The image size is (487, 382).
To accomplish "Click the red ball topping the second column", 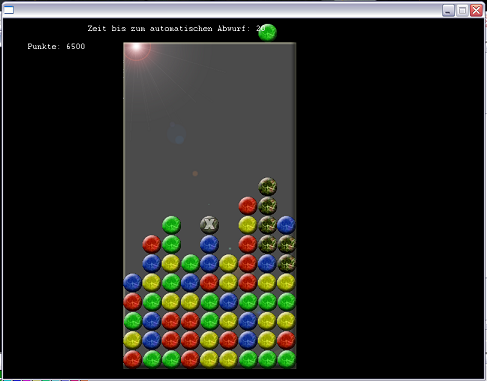I will tap(152, 244).
